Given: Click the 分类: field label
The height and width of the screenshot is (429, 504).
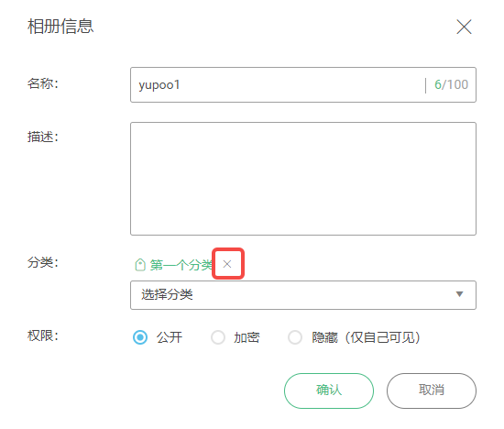Looking at the screenshot, I should 43,262.
